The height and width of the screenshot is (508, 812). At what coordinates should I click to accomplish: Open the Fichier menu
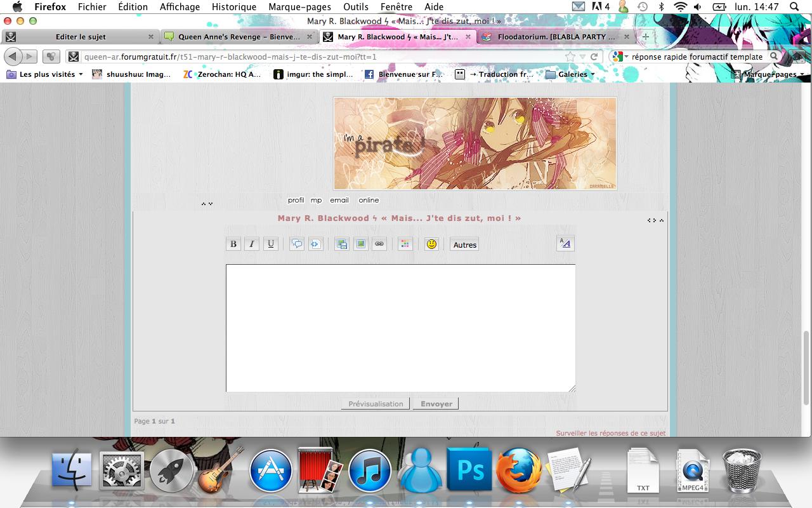pyautogui.click(x=92, y=7)
